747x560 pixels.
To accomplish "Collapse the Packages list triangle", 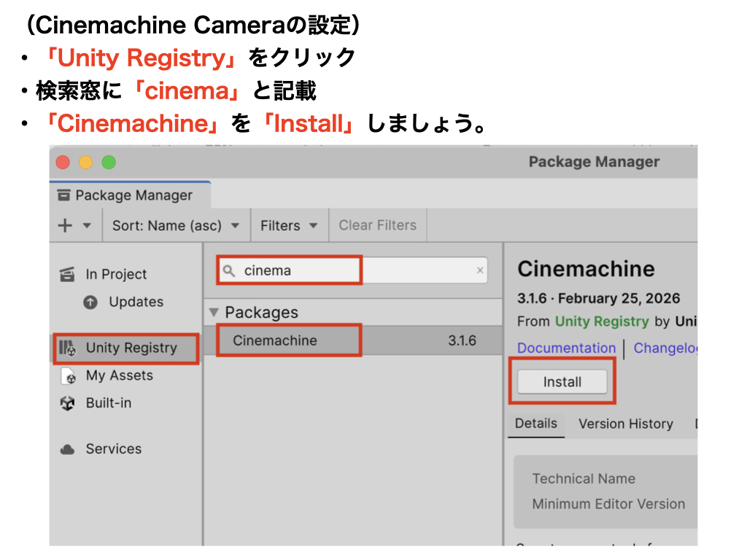I will [x=214, y=312].
